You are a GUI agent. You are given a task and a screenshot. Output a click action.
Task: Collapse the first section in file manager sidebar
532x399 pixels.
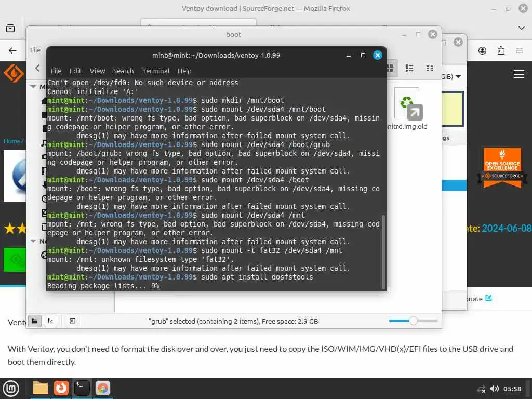[33, 87]
